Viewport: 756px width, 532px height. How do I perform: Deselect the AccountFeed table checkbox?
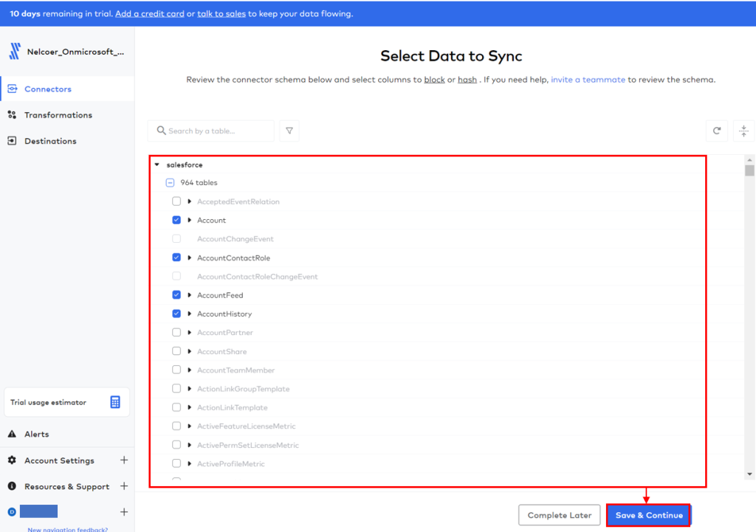[176, 294]
